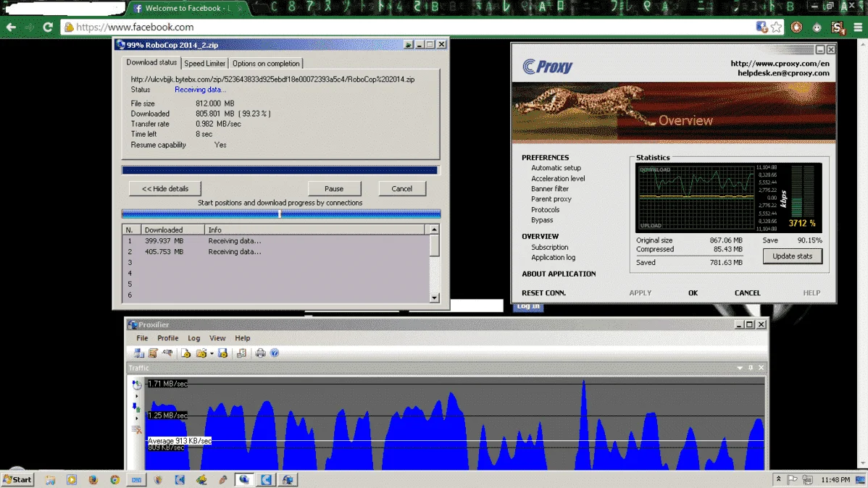The height and width of the screenshot is (488, 868).
Task: Open Subscription under Overview in CProxy
Action: [x=550, y=248]
